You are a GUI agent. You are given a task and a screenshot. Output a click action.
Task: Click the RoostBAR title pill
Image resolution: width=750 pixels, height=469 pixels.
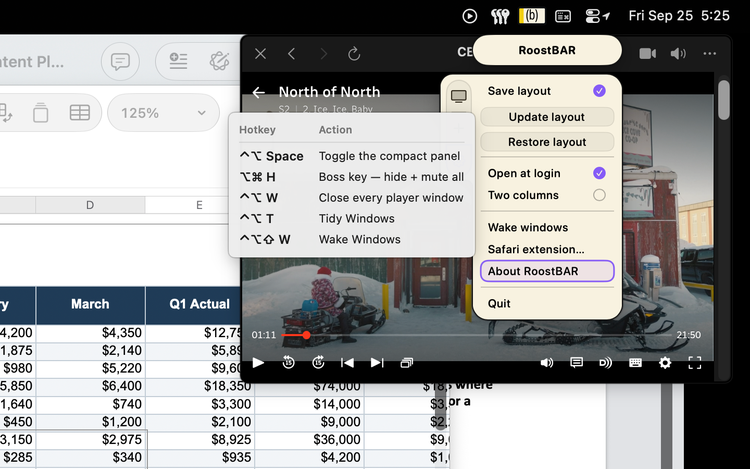coord(547,50)
